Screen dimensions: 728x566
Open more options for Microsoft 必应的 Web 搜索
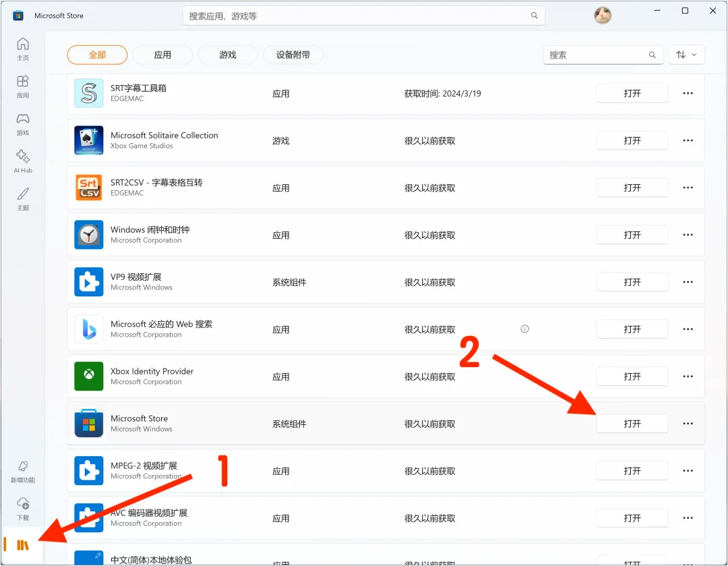pyautogui.click(x=688, y=329)
